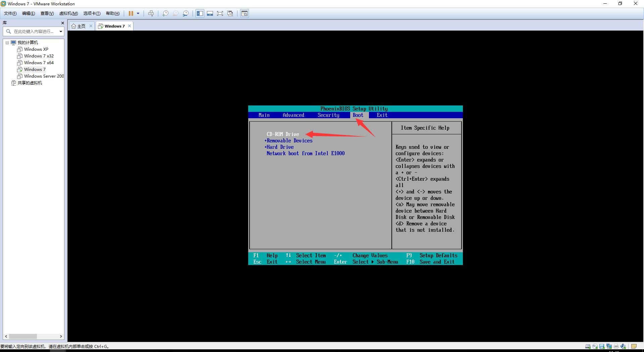Take a snapshot of the virtual machine

[x=165, y=13]
